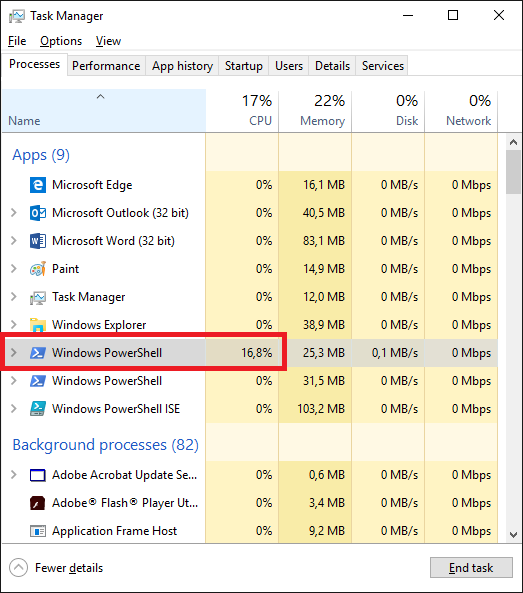The width and height of the screenshot is (523, 593).
Task: Click the Fewer details link
Action: (69, 568)
